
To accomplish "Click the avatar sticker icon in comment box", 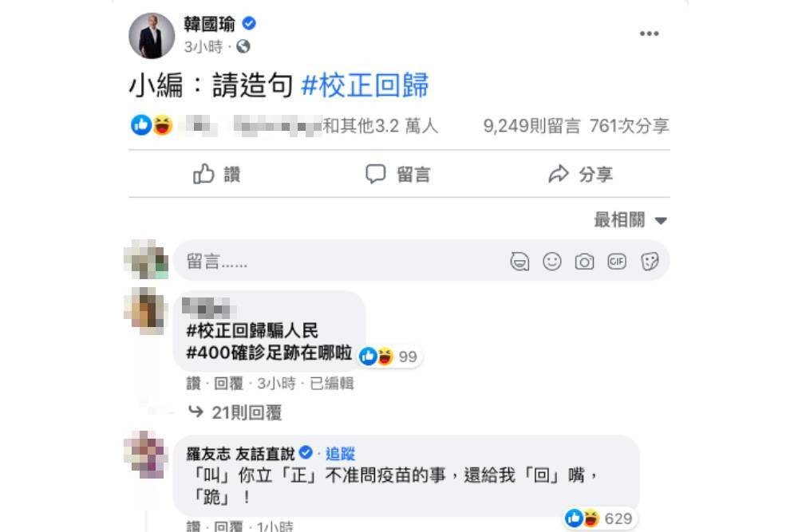I will pos(519,262).
